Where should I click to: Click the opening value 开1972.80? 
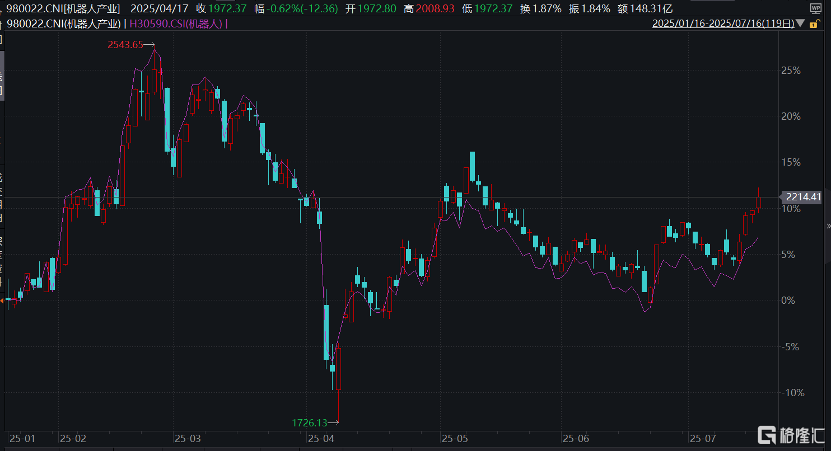[371, 8]
